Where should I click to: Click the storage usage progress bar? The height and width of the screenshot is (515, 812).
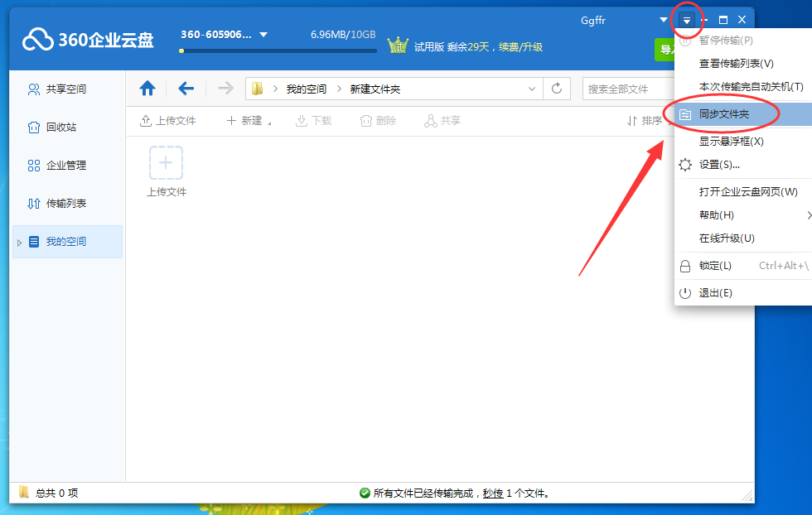tap(278, 51)
